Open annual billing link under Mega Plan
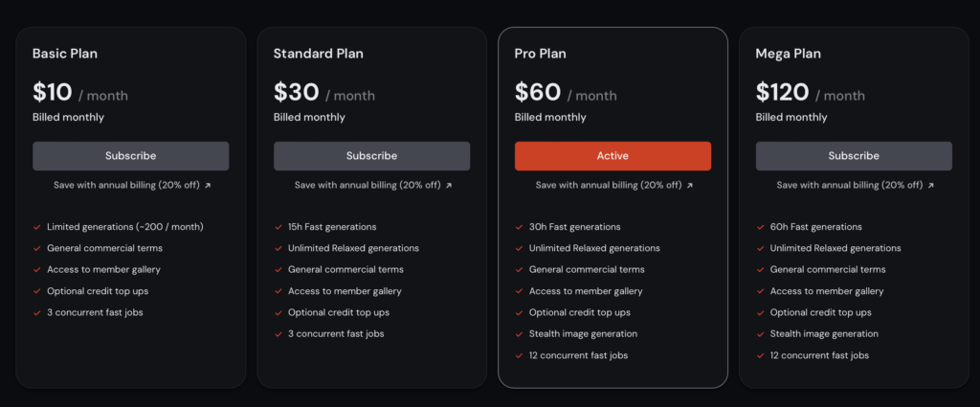The height and width of the screenshot is (407, 980). click(x=855, y=186)
